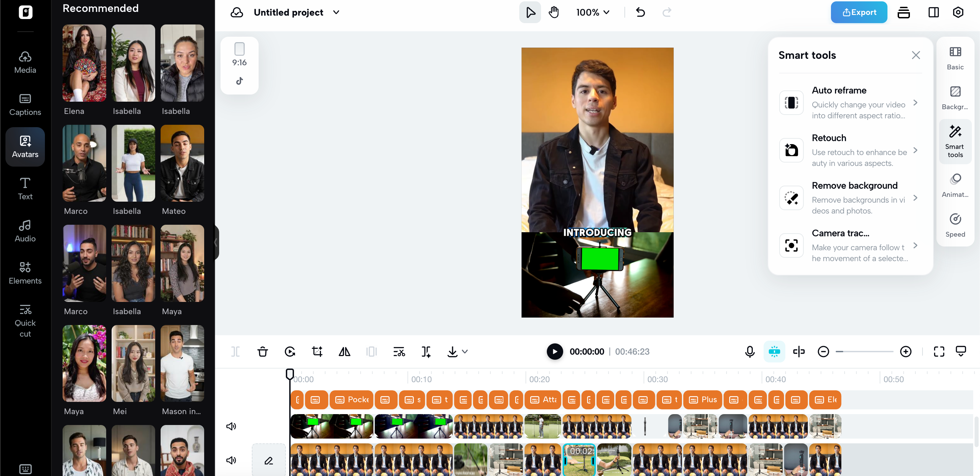Open the 100% zoom level dropdown
Image resolution: width=980 pixels, height=476 pixels.
point(593,13)
